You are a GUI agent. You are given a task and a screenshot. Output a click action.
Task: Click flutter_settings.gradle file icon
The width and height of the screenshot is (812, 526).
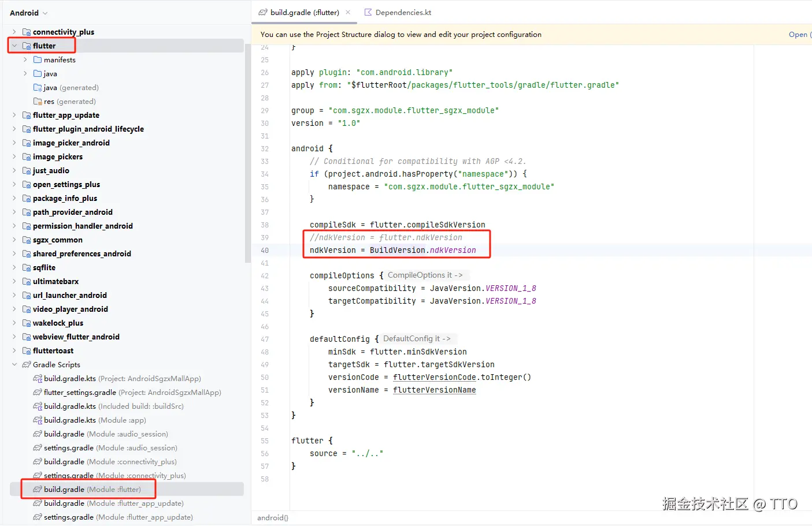[x=38, y=392]
